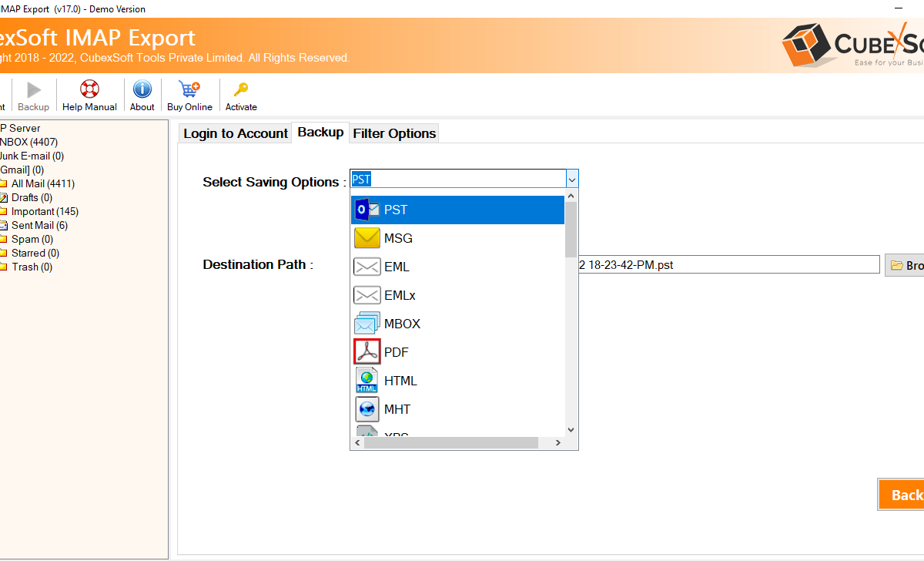
Task: Select the MHT globe icon
Action: (367, 409)
